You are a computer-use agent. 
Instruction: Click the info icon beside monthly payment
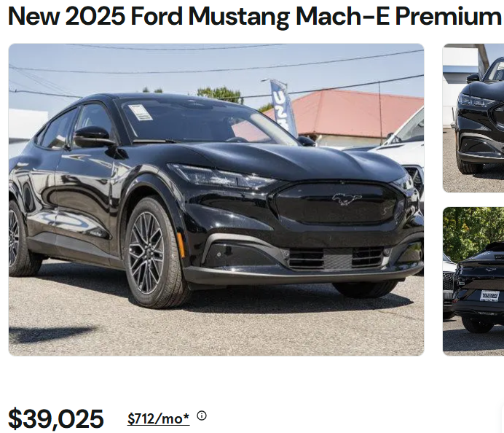click(x=202, y=416)
